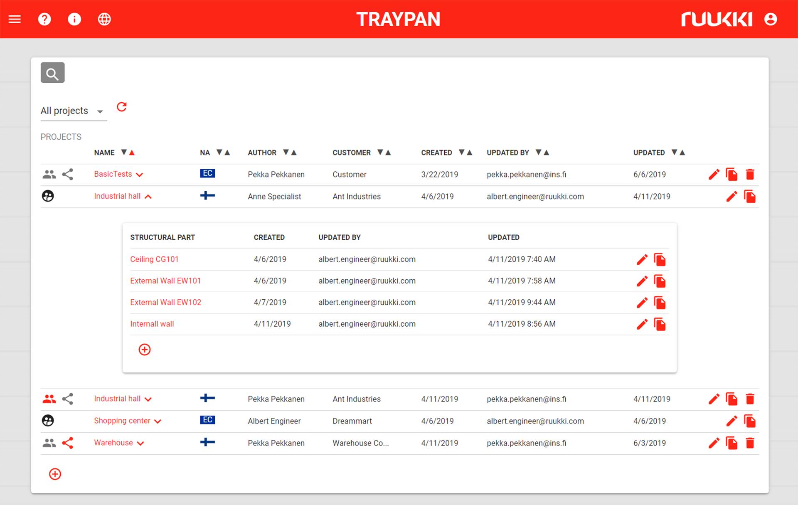Edit the Warehouse project
Viewport: 798px width, 532px height.
(x=714, y=443)
